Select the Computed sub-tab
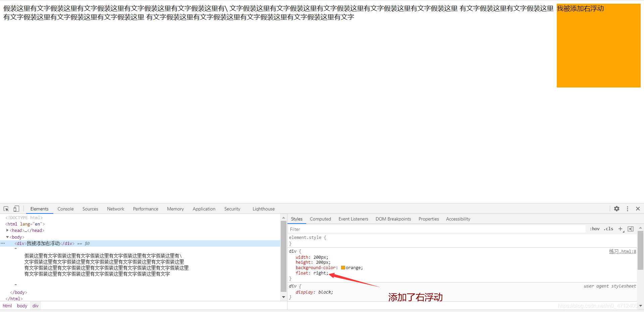644x312 pixels. 320,219
